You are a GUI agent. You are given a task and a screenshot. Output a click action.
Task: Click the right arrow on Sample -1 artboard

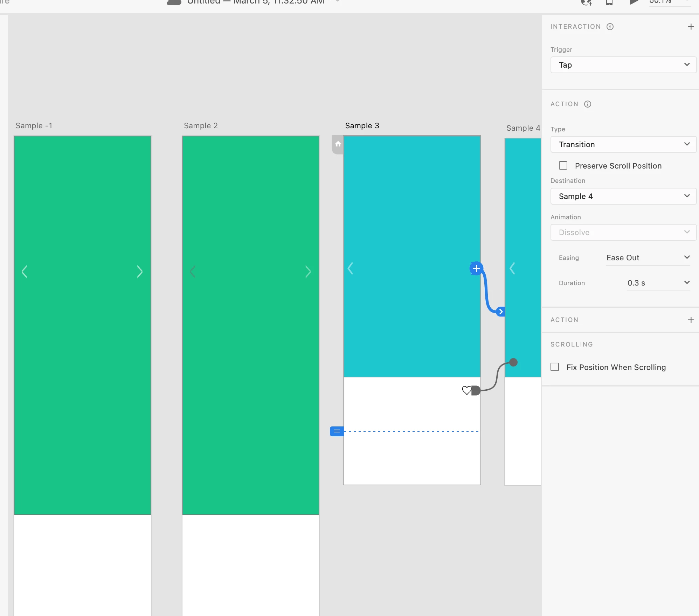coord(139,272)
